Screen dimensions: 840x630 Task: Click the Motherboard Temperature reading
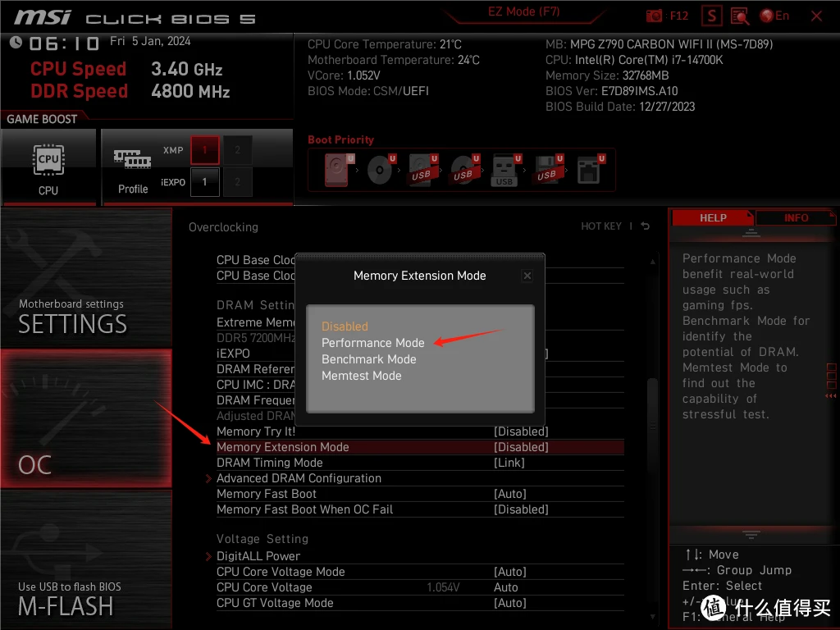[393, 60]
